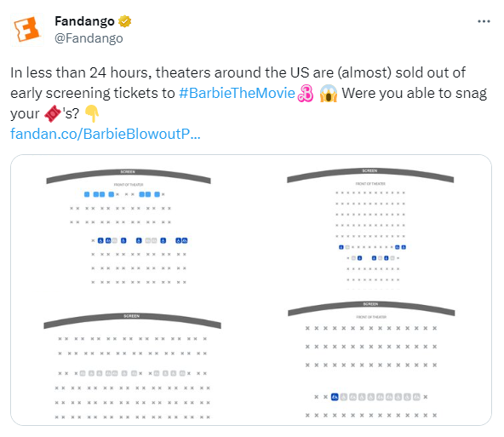The image size is (504, 437).
Task: Click the first light-blue seat in top-left chart
Action: point(87,194)
